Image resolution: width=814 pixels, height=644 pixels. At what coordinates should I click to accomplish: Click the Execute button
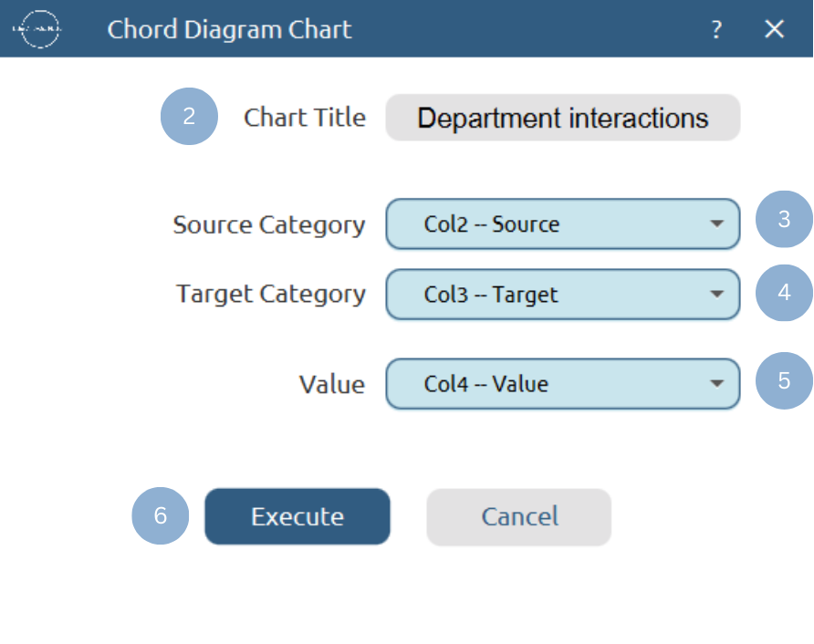pyautogui.click(x=297, y=516)
